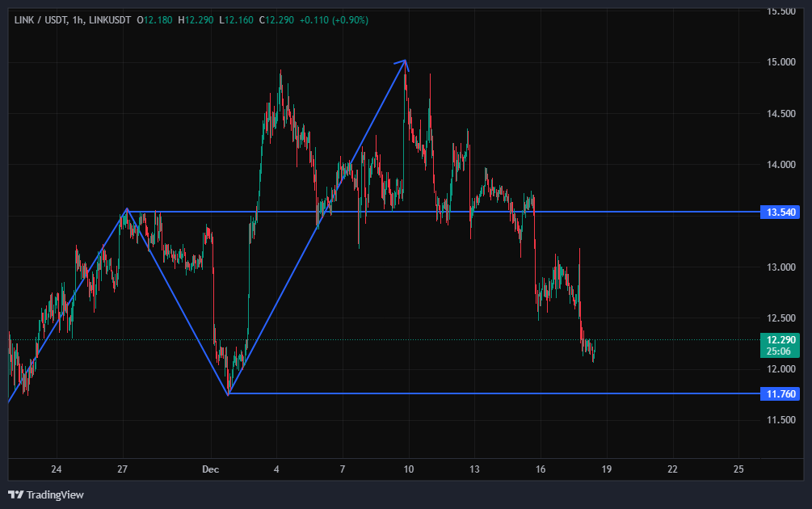Viewport: 812px width, 509px height.
Task: Click the 19 date label on time axis
Action: click(x=606, y=469)
